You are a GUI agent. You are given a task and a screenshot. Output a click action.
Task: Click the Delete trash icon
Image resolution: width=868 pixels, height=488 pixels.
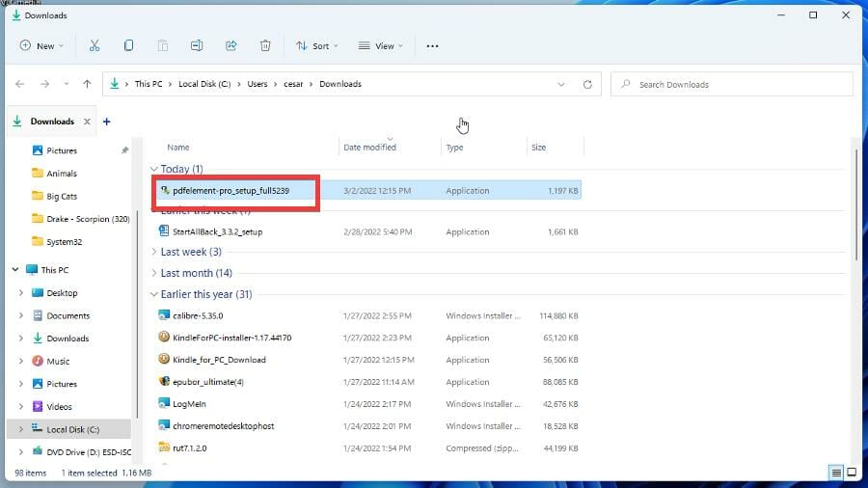265,45
